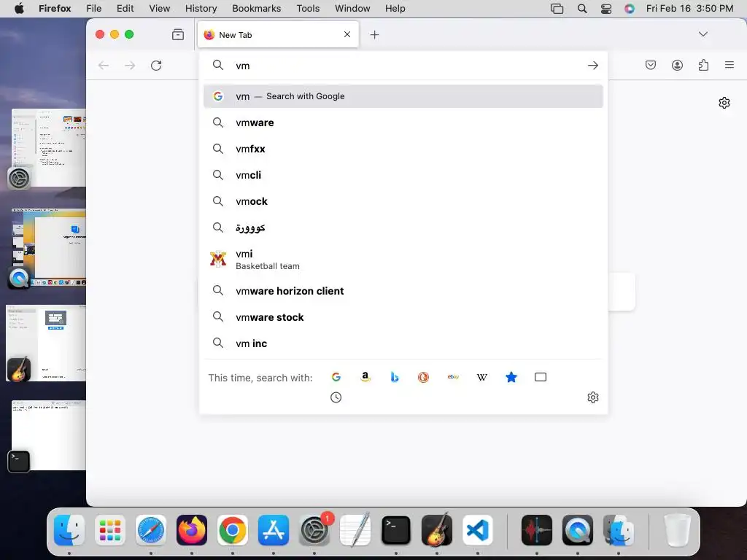The height and width of the screenshot is (560, 747).
Task: Open App Store from the Dock
Action: (274, 530)
